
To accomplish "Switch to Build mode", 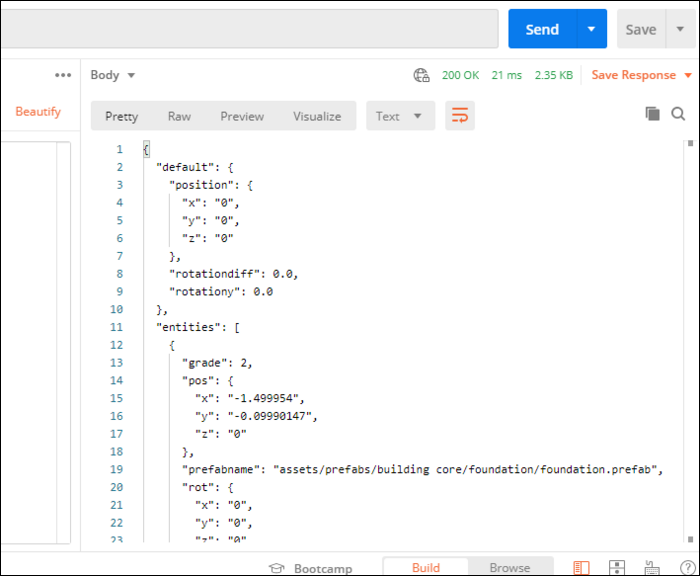I will tap(425, 568).
